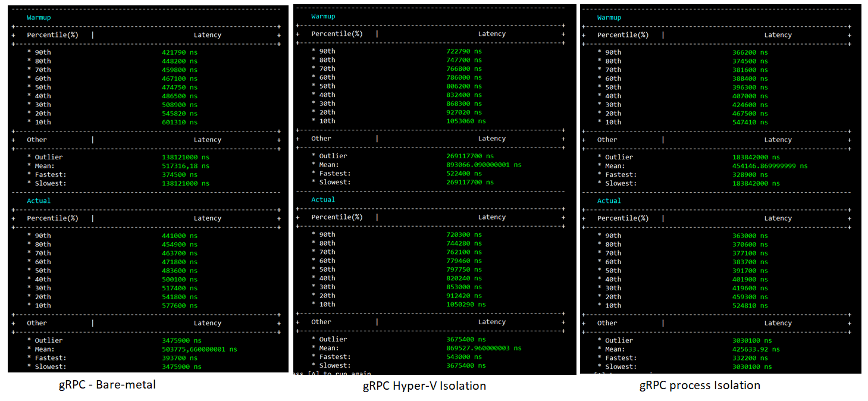Click fastest value '543000 ns'
Screen dimensions: 868x401
click(x=464, y=357)
